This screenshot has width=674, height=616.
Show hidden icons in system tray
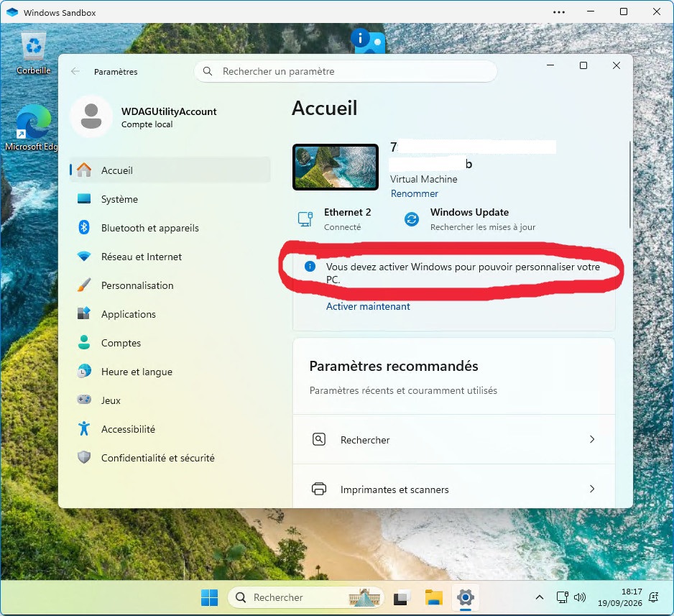point(540,597)
